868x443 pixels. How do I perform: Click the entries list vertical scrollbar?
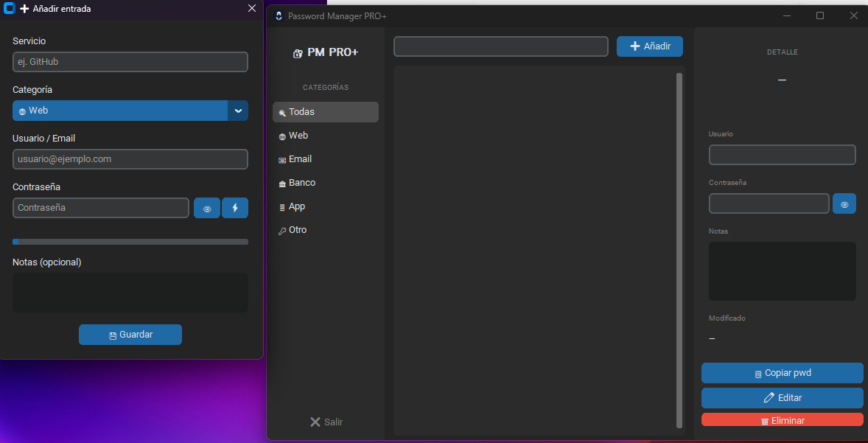679,251
